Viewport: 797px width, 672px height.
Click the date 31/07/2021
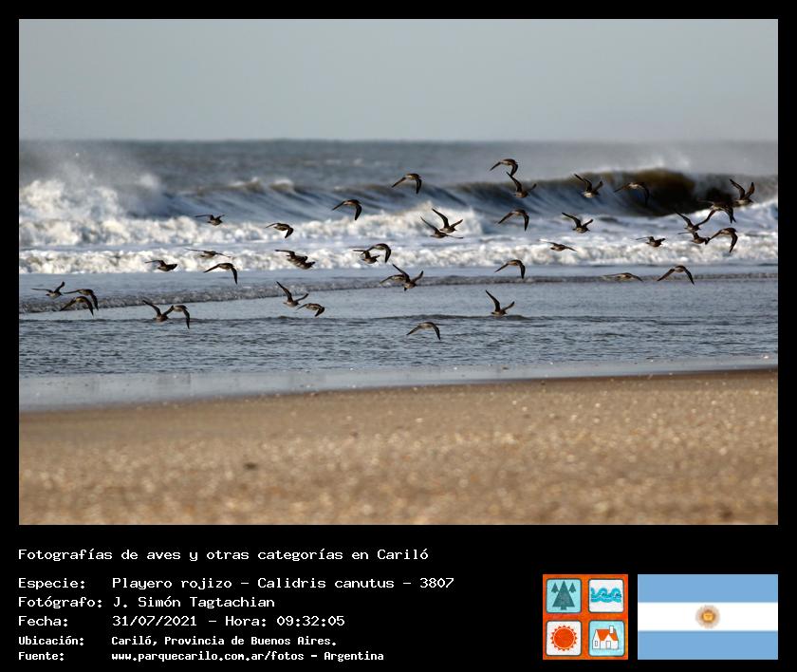[x=154, y=621]
